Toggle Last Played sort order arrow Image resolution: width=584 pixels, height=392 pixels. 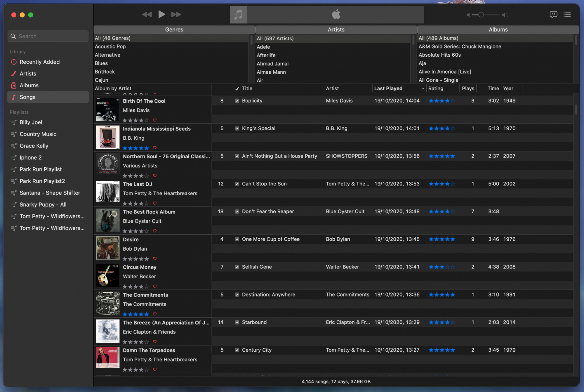[422, 89]
